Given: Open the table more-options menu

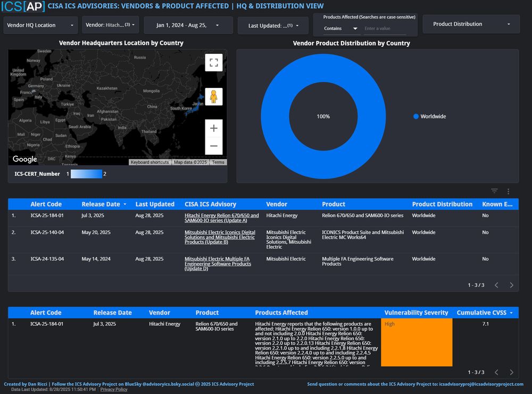Looking at the screenshot, I should pos(508,192).
